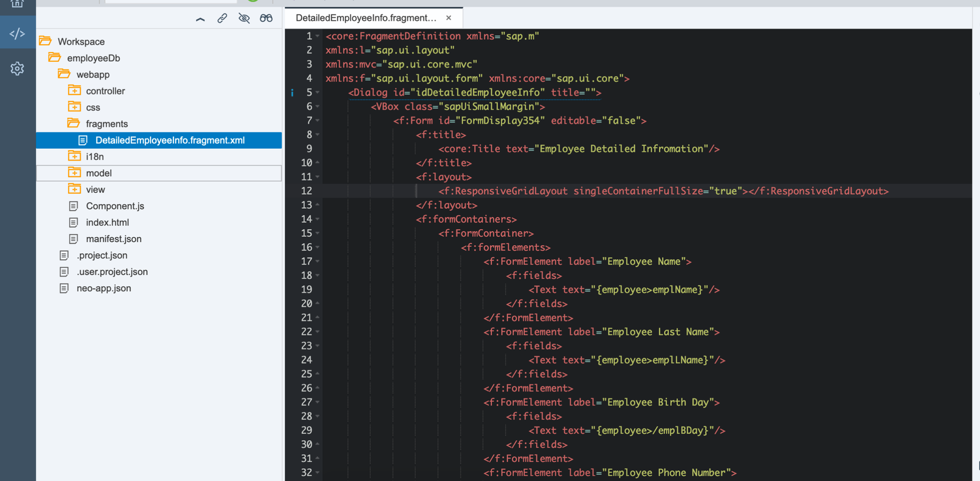Click line number 12 in gutter
This screenshot has height=481, width=980.
pyautogui.click(x=306, y=191)
